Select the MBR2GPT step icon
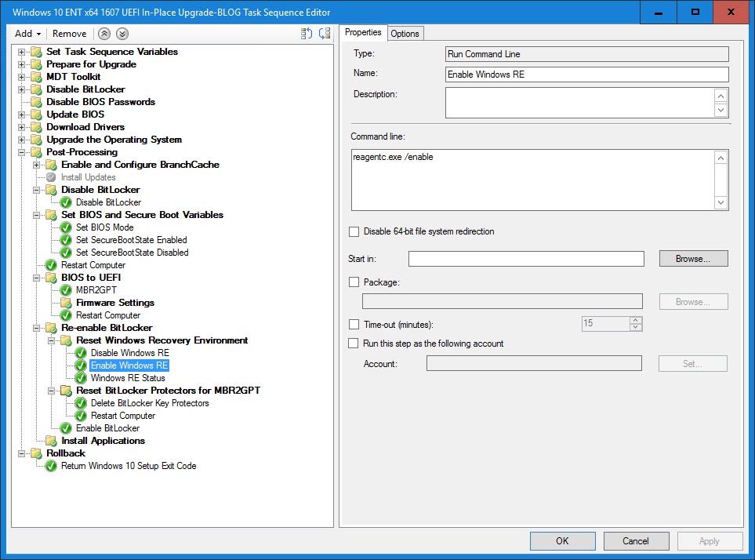The height and width of the screenshot is (560, 755). pos(66,290)
